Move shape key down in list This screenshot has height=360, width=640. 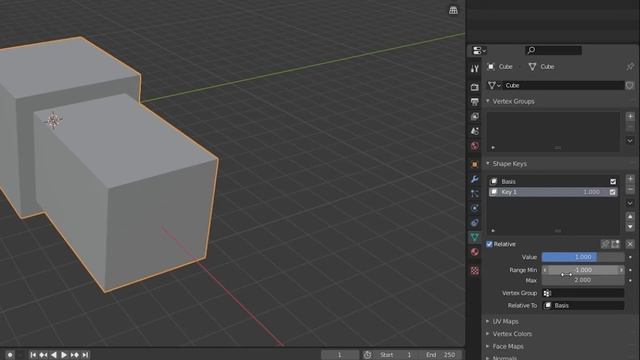630,227
